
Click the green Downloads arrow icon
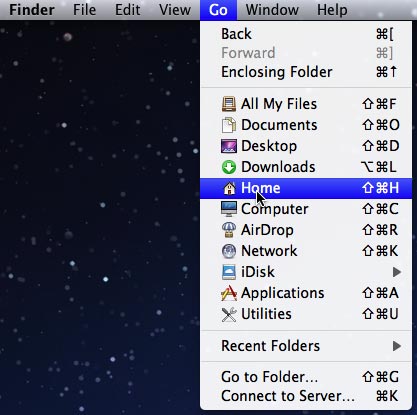[229, 167]
